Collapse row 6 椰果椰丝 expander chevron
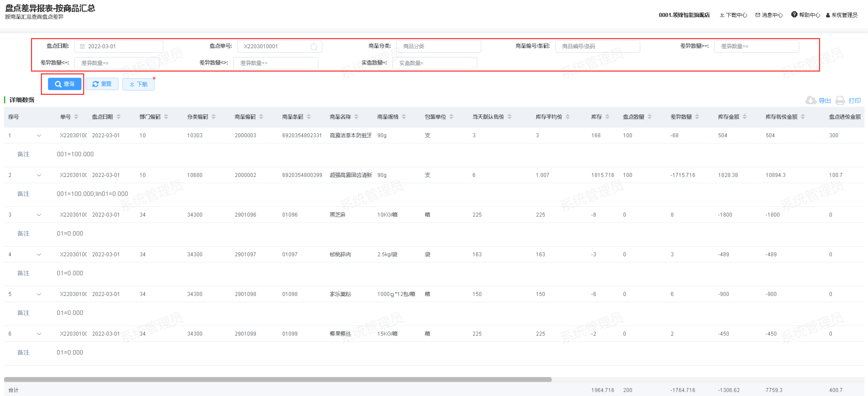 (39, 334)
